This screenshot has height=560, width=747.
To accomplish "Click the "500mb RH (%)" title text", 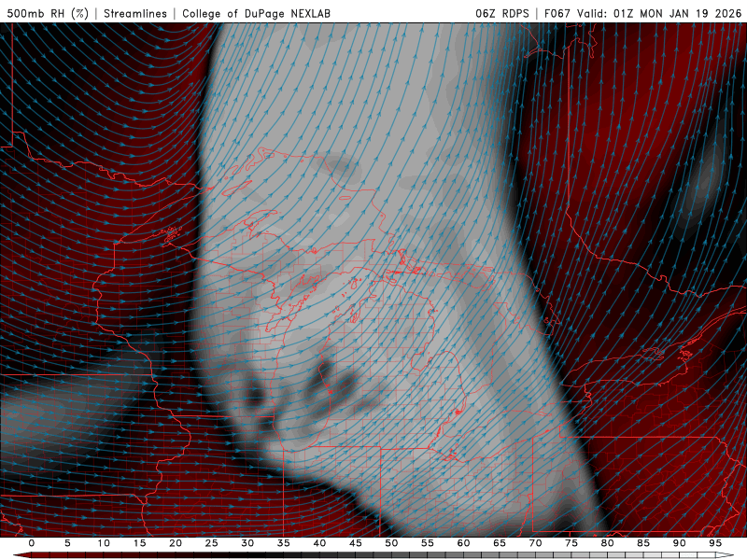I will point(49,13).
